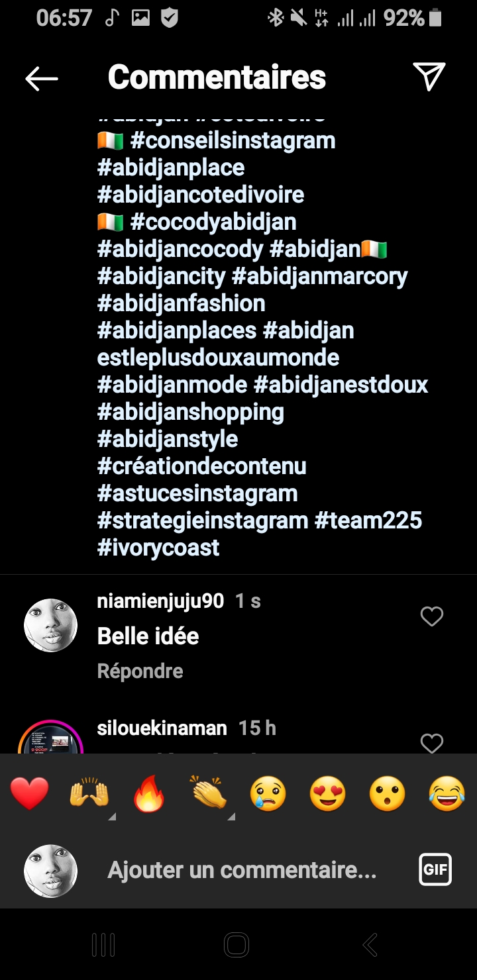This screenshot has height=980, width=477.
Task: Open the #conseilsinstagram hashtag
Action: point(233,140)
